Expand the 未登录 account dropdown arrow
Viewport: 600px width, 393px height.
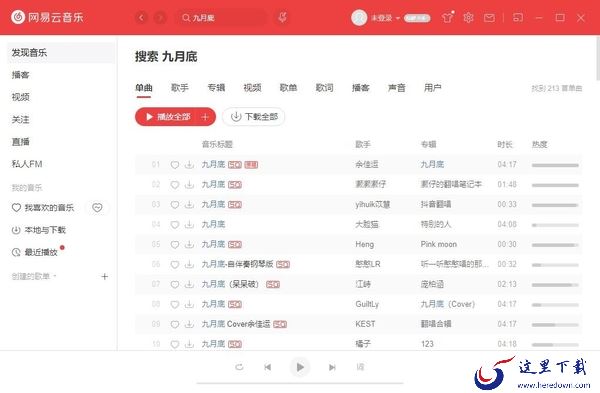[x=398, y=18]
